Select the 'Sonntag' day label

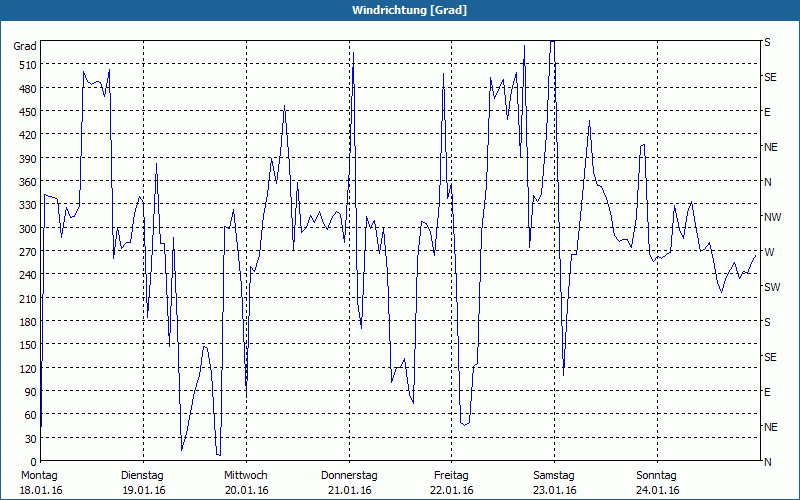tap(656, 476)
